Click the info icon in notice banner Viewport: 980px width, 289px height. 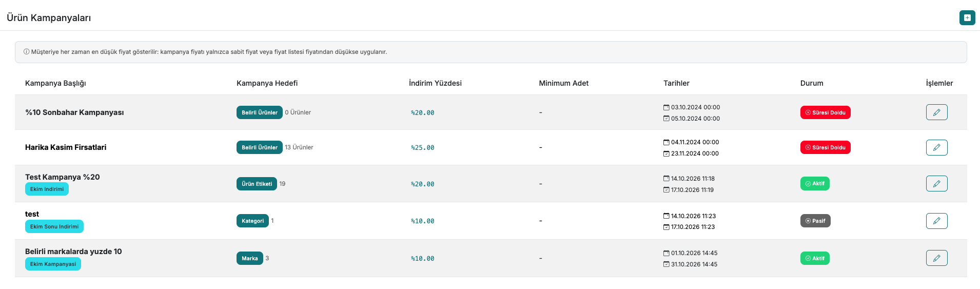26,52
